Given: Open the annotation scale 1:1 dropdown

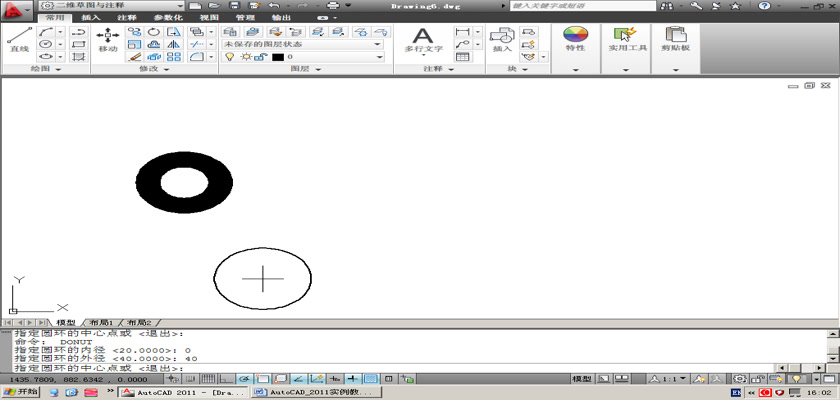Looking at the screenshot, I should (x=669, y=379).
